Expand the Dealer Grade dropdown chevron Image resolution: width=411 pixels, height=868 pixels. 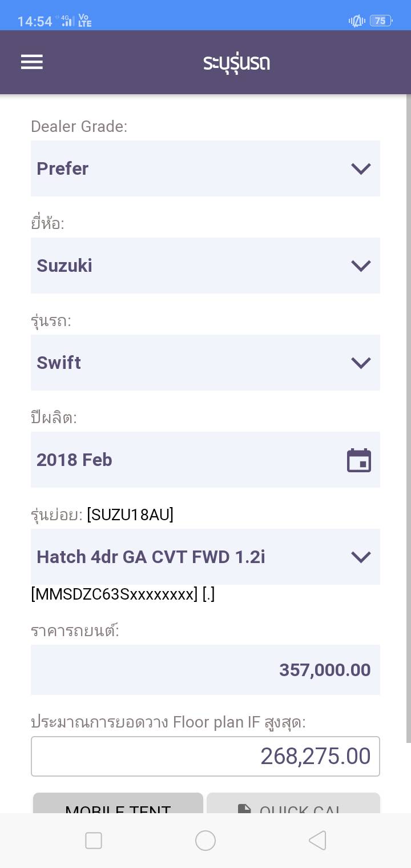pos(361,168)
